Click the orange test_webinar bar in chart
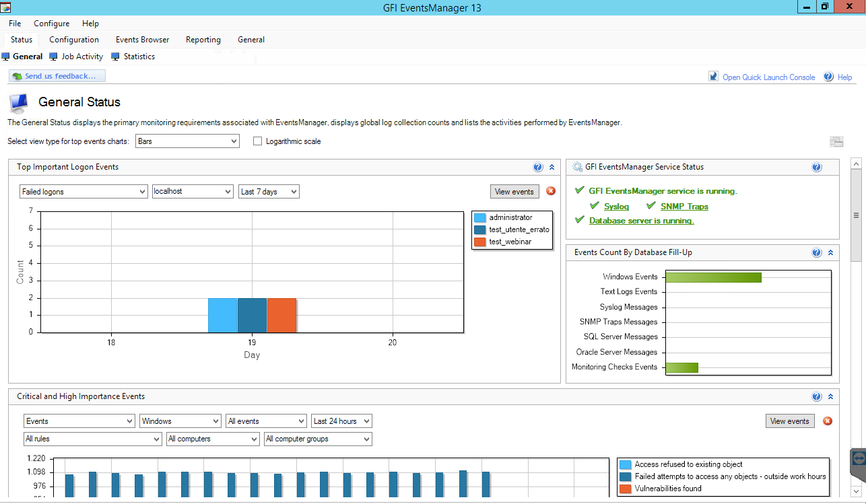This screenshot has height=504, width=866. pyautogui.click(x=281, y=315)
